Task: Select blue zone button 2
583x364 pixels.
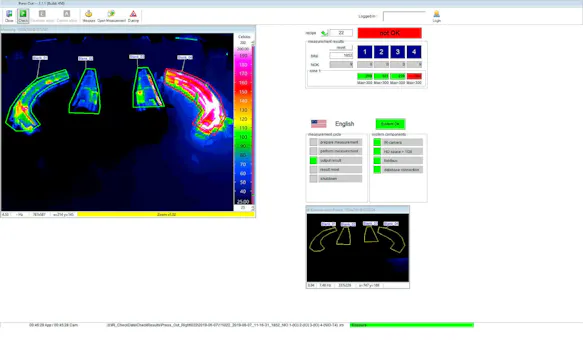Action: point(381,52)
